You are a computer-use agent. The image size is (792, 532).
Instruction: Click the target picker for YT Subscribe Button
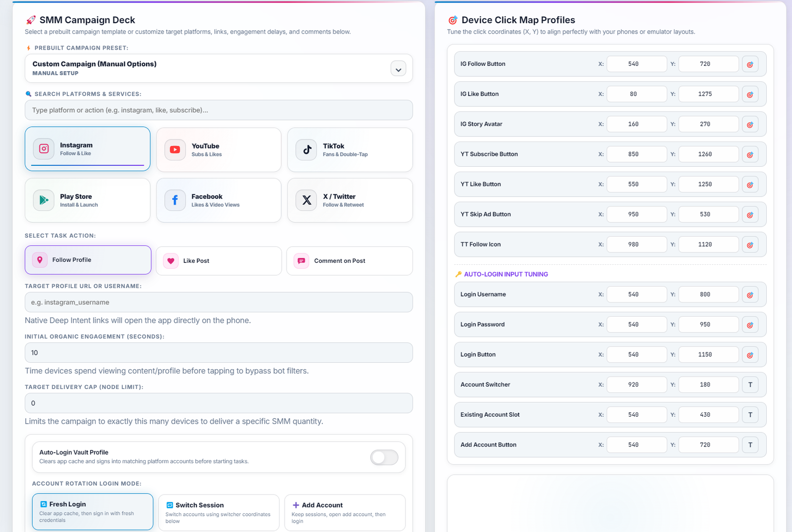pos(750,154)
